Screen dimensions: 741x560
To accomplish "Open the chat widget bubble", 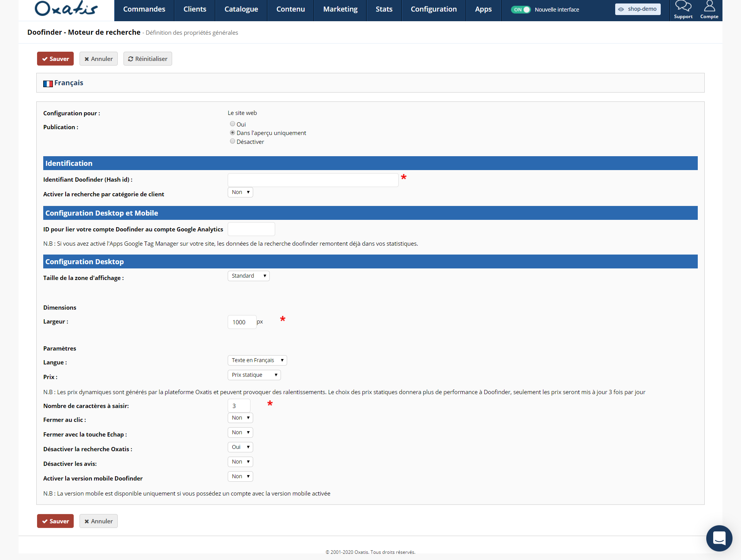I will pos(719,538).
